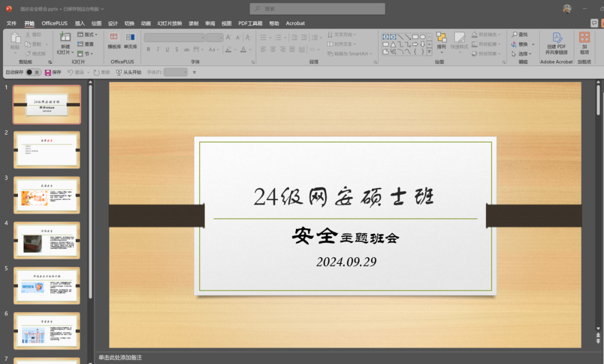This screenshot has height=364, width=604.
Task: Click the 新建幻灯片 (New Slide) icon
Action: pos(65,37)
